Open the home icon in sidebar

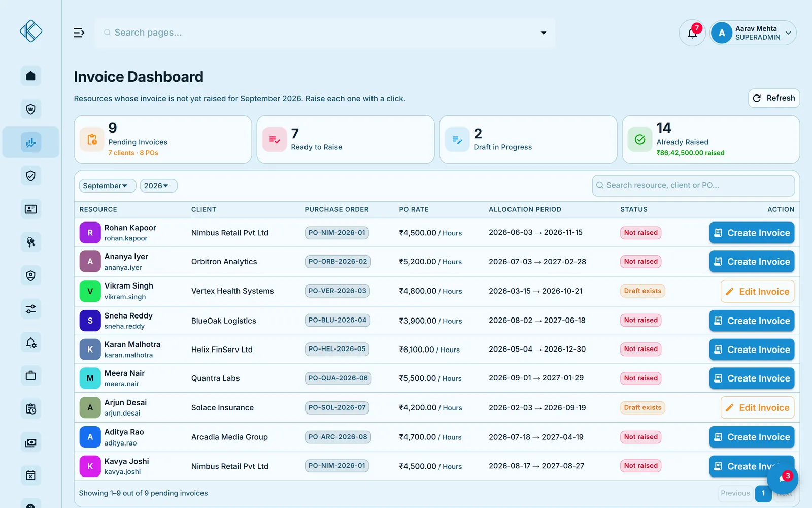point(31,76)
